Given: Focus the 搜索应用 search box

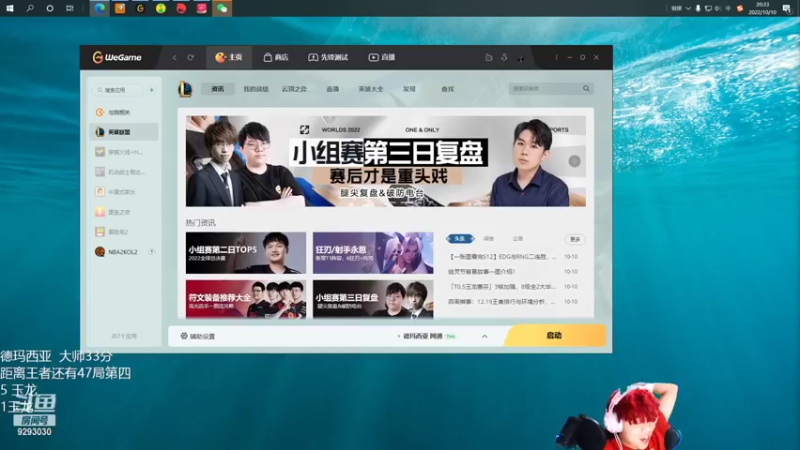Looking at the screenshot, I should 118,90.
